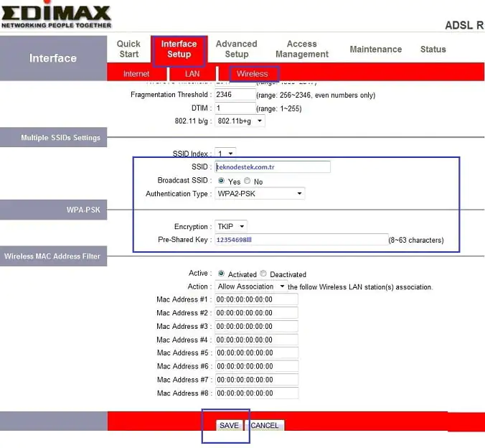Set MAC filter to Deactivated
The image size is (485, 448).
[x=263, y=274]
